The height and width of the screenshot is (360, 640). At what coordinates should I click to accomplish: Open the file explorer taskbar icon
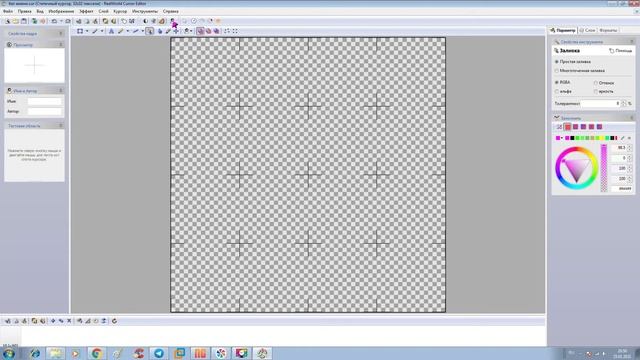click(55, 353)
